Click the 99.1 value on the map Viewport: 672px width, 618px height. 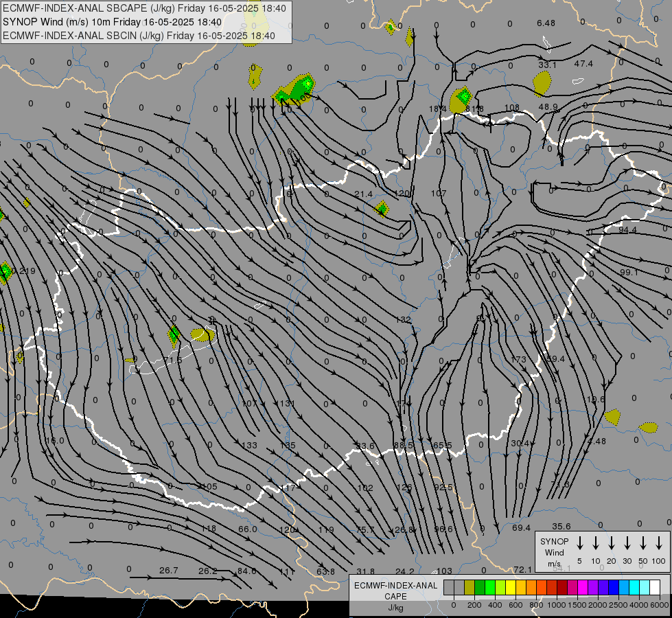(x=629, y=273)
